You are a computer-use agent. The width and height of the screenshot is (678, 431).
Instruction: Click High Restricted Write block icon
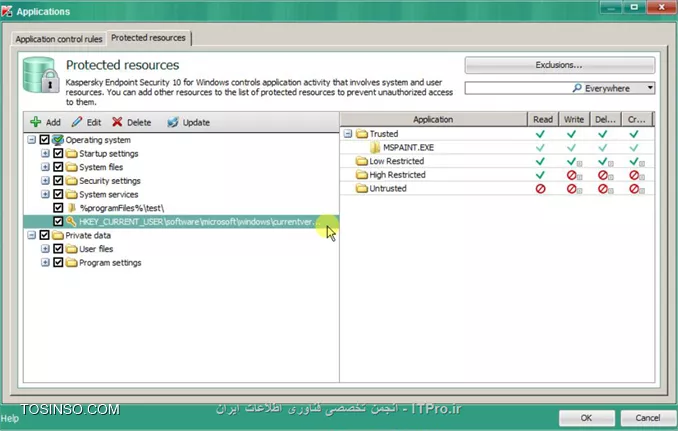(x=572, y=175)
